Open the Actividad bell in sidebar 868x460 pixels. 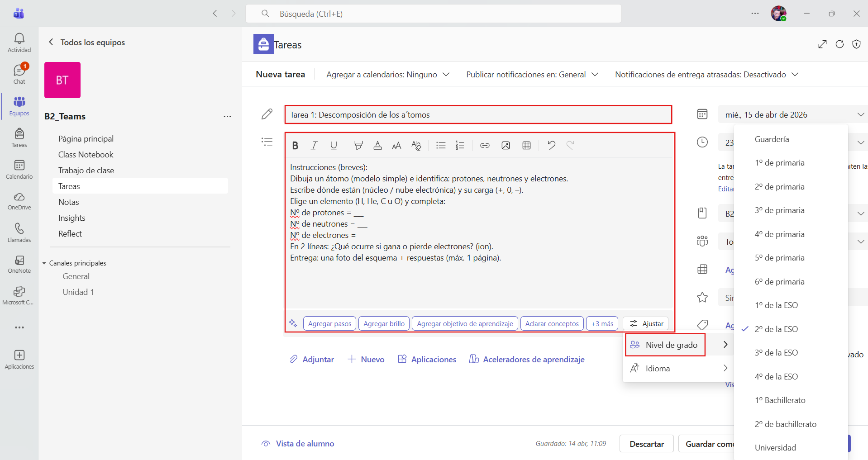point(19,43)
